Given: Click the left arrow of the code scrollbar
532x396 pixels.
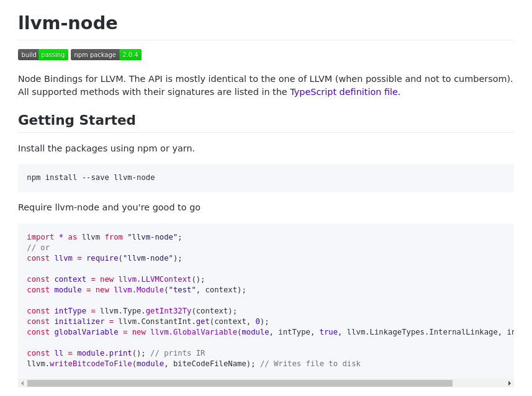Looking at the screenshot, I should point(22,384).
